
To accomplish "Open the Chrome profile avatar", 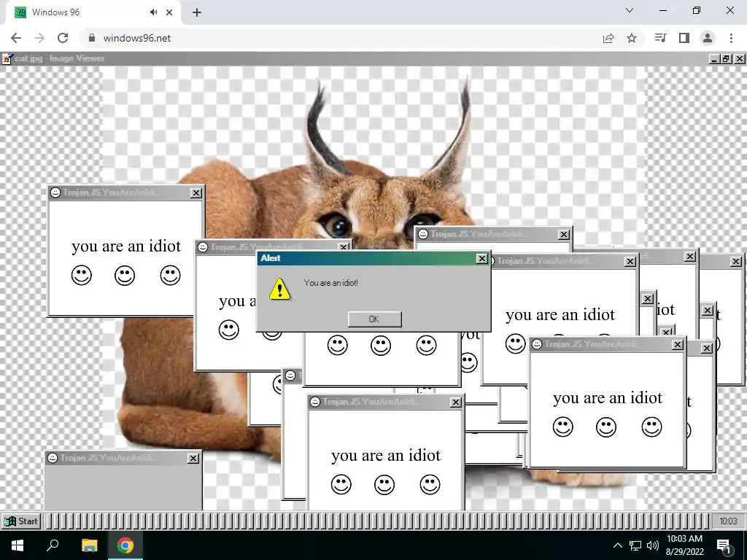I will tap(708, 38).
